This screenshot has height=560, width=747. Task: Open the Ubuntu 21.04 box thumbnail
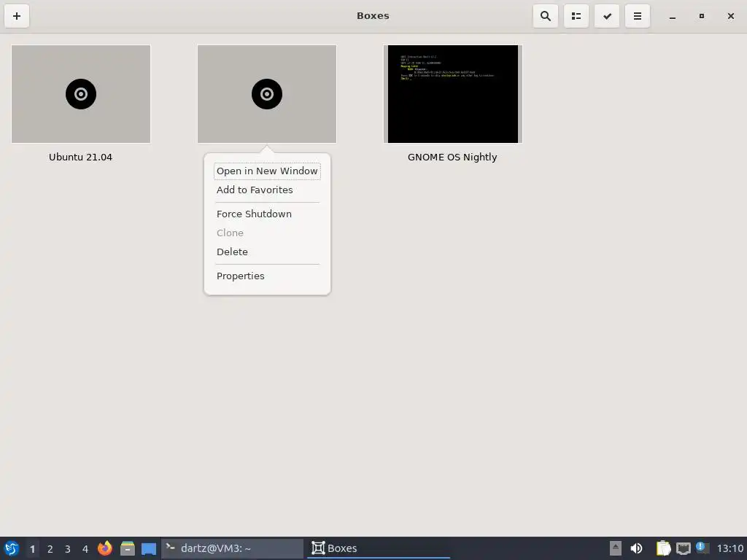81,94
